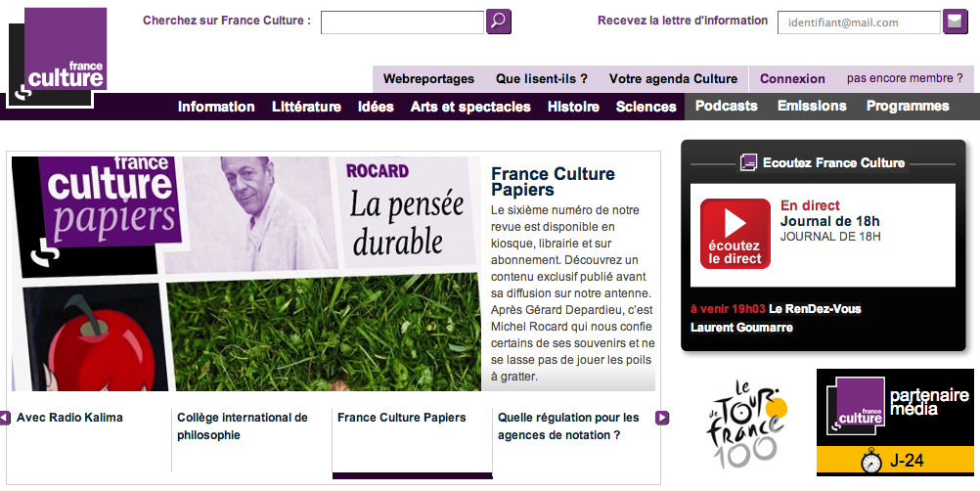
Task: Select the France Culture Papiers slide tab
Action: click(402, 418)
